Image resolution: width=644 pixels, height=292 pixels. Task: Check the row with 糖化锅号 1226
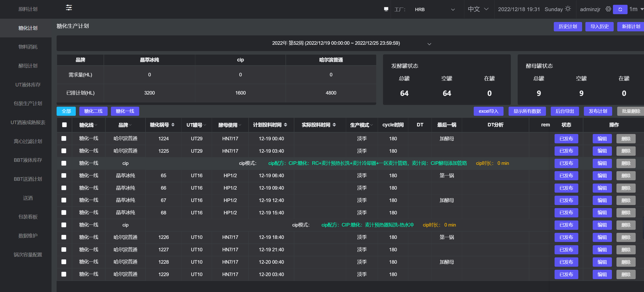[x=64, y=237]
